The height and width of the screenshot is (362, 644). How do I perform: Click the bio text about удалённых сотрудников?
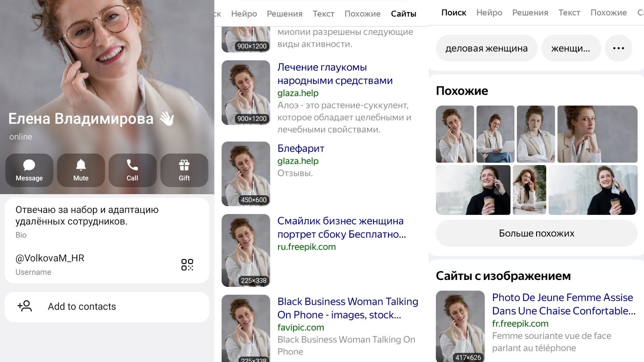point(87,216)
